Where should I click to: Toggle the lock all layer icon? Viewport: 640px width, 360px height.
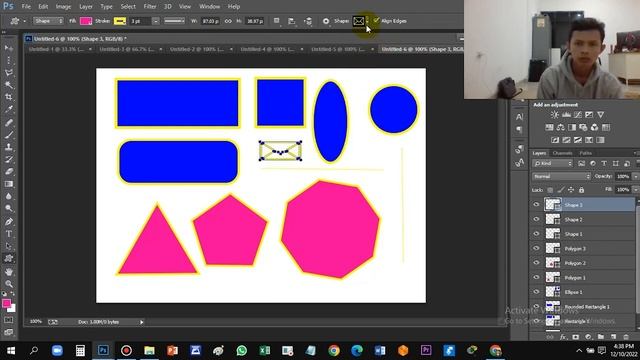[581, 190]
